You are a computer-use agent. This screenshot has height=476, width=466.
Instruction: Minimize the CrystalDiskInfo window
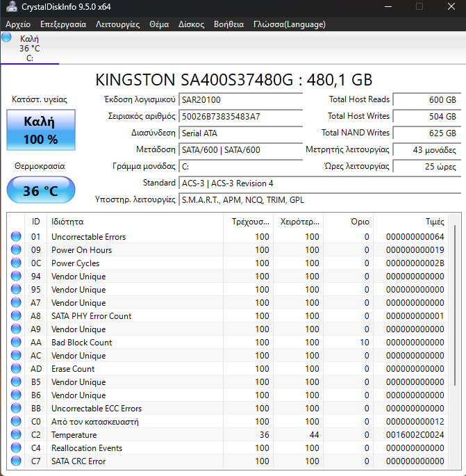pos(388,6)
